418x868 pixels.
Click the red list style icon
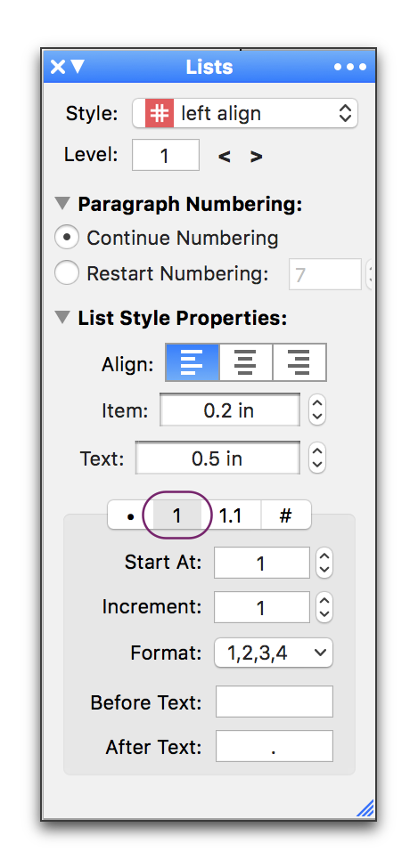pos(160,113)
